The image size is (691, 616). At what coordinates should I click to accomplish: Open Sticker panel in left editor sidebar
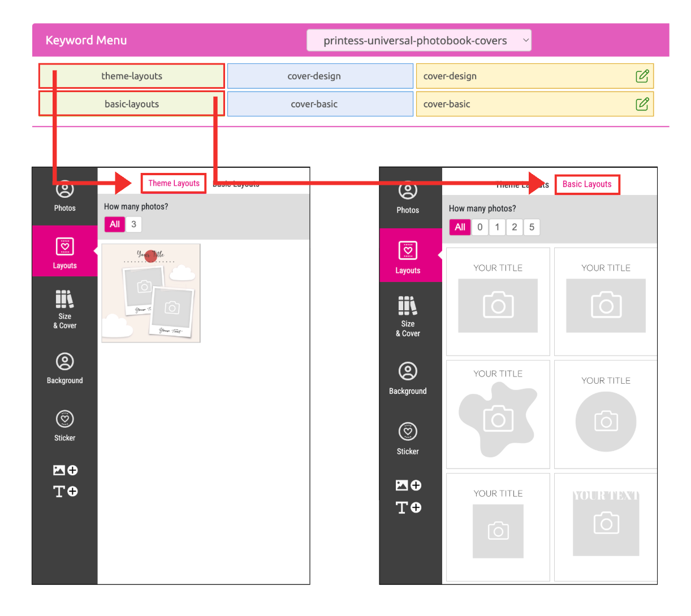pyautogui.click(x=65, y=426)
